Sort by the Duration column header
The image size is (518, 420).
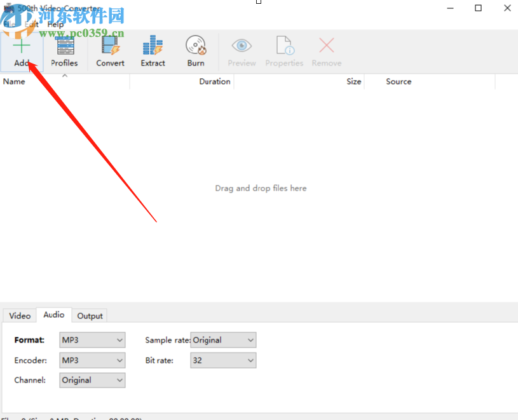click(x=182, y=81)
